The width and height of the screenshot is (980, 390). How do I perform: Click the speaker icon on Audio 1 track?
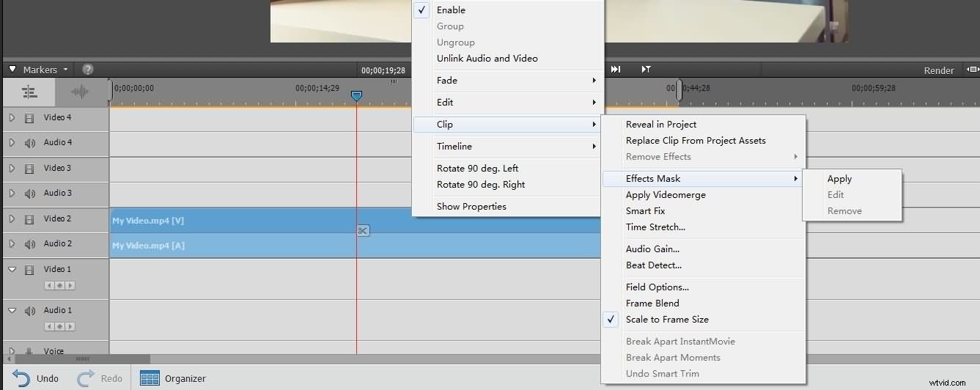pos(30,311)
